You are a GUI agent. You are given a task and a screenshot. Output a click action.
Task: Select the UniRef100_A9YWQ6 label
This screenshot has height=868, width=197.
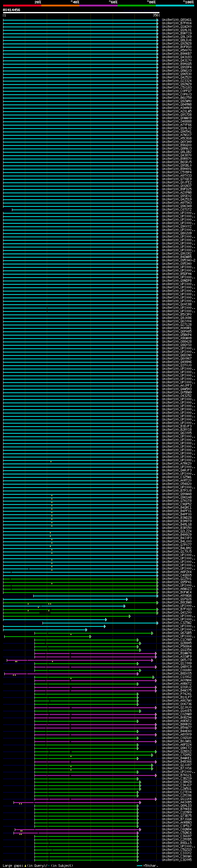[177, 596]
